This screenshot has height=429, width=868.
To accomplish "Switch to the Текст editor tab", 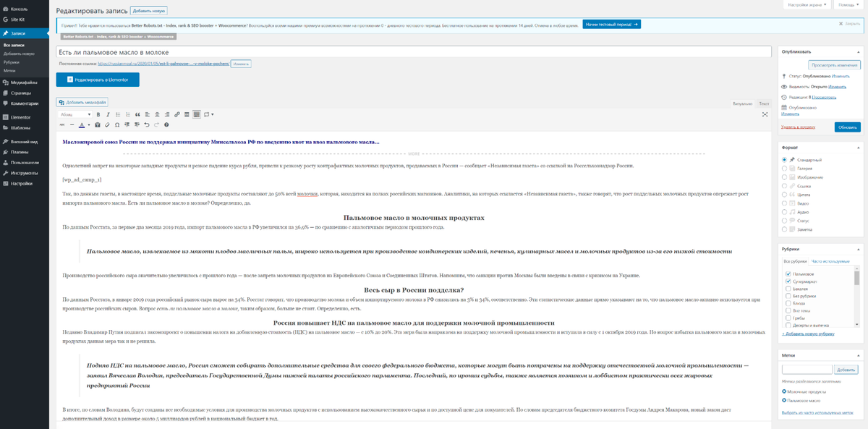I will tap(764, 103).
